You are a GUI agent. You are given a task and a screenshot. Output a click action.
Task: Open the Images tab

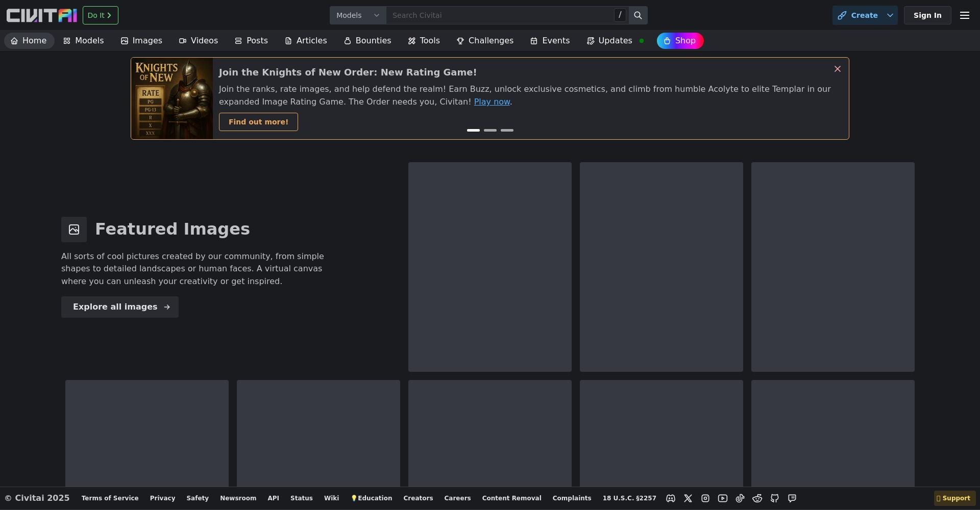click(x=141, y=41)
